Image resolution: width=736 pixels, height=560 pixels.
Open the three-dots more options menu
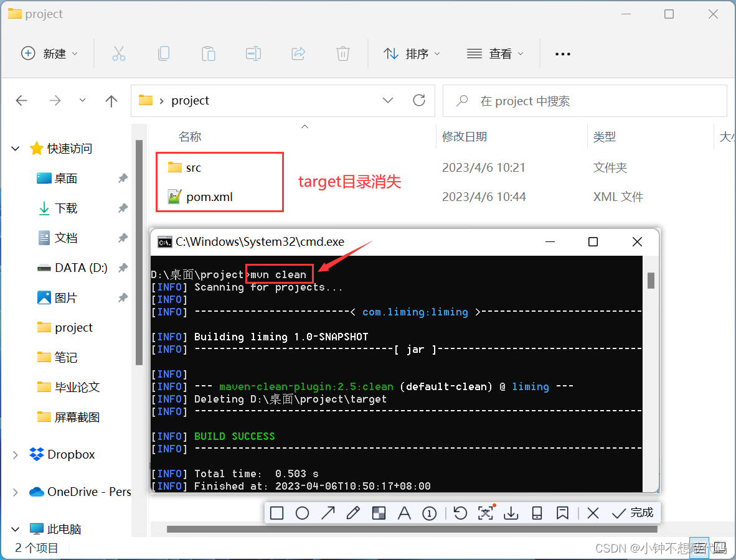pos(562,54)
